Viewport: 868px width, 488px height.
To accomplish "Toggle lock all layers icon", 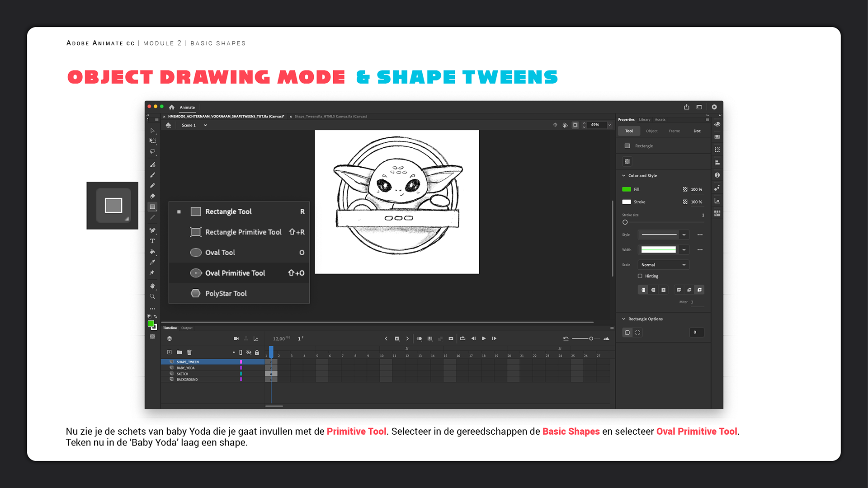I will [x=257, y=352].
